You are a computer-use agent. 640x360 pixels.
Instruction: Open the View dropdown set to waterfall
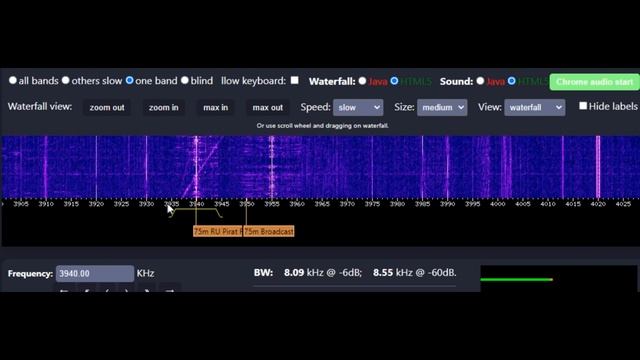click(535, 108)
